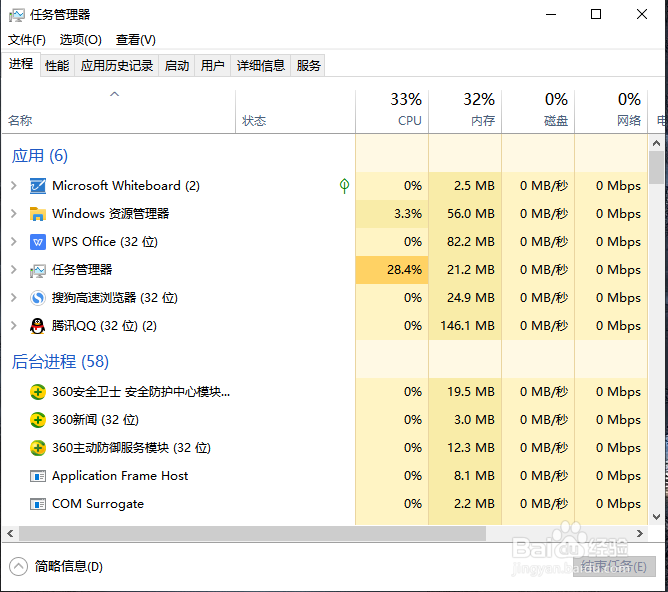This screenshot has width=668, height=592.
Task: Open the 查看(V) menu
Action: click(135, 40)
